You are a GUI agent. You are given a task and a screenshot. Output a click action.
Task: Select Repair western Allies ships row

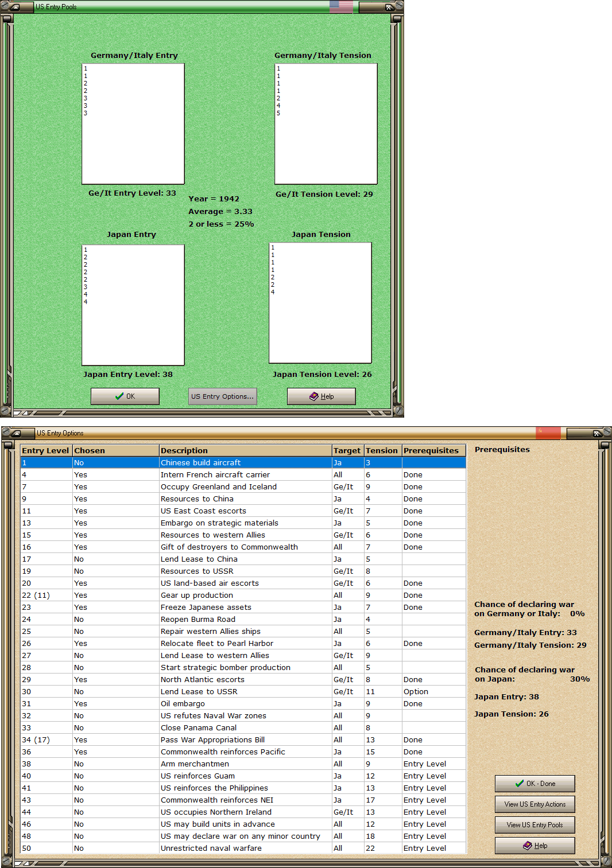[243, 631]
